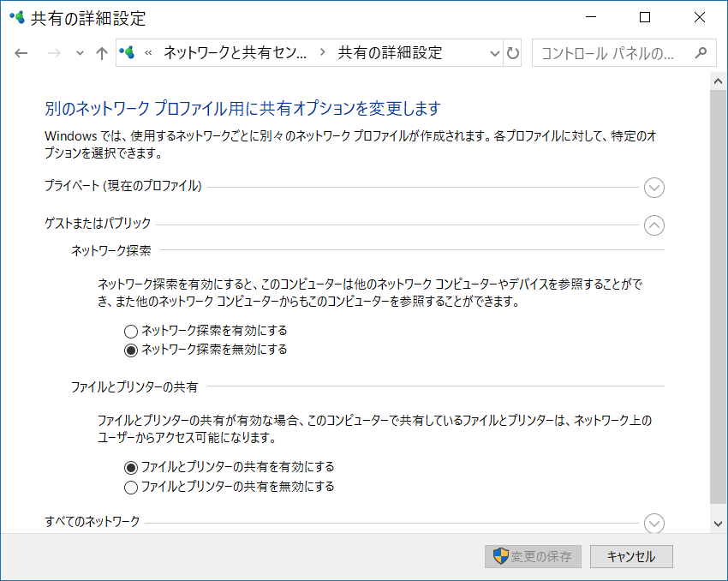Click the 変更の保存 button
The image size is (728, 581).
[533, 556]
